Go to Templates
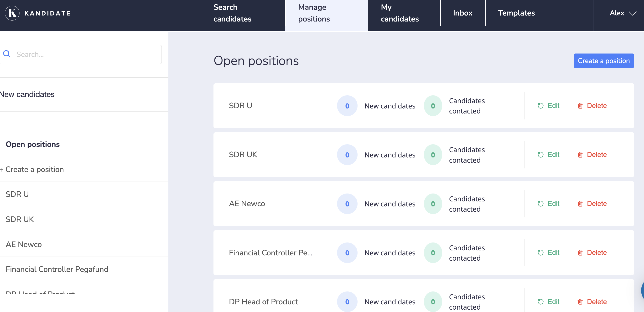644x312 pixels. click(x=516, y=13)
